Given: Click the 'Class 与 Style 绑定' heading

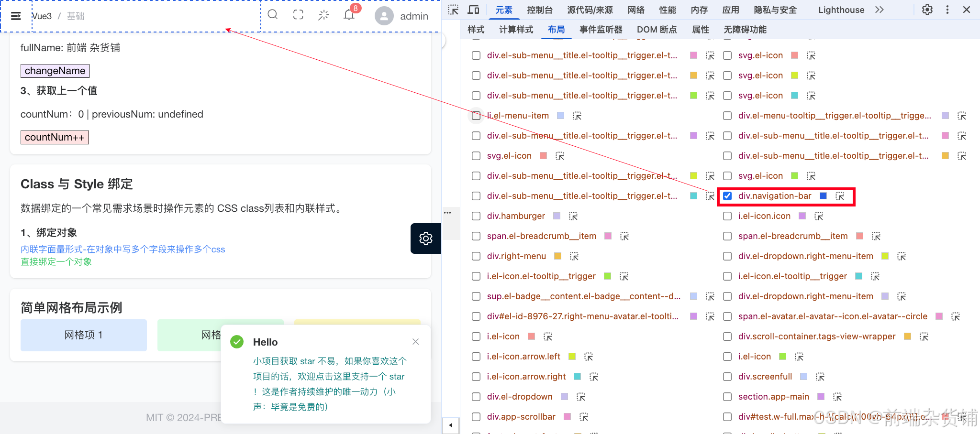Looking at the screenshot, I should click(x=77, y=184).
